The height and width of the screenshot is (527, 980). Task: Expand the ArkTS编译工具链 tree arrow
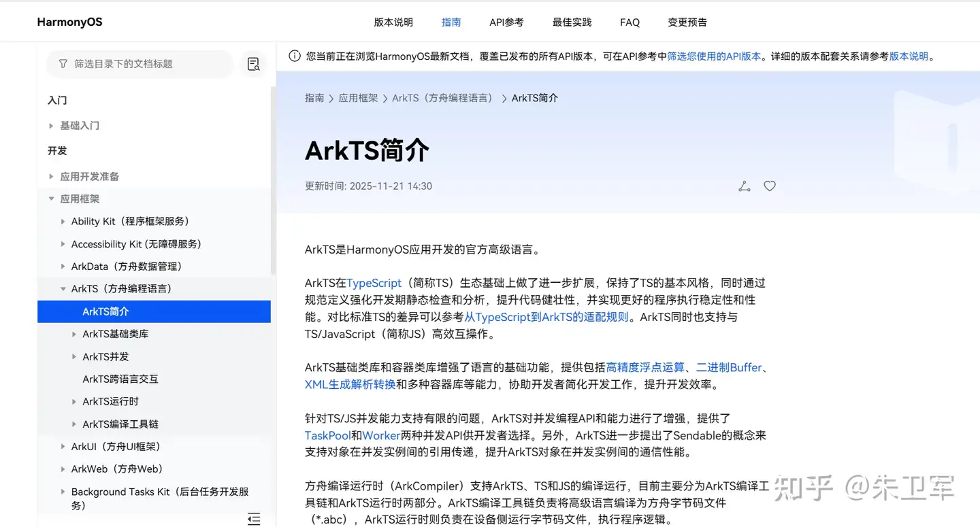(74, 424)
